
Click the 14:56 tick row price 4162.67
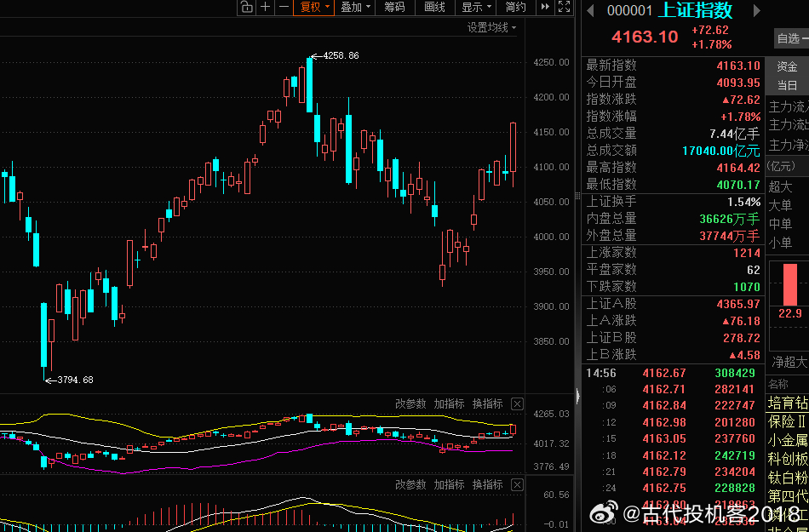[x=664, y=373]
